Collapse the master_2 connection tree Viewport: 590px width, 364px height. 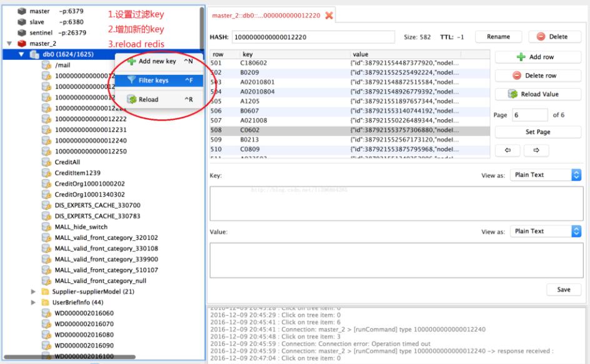tap(9, 44)
